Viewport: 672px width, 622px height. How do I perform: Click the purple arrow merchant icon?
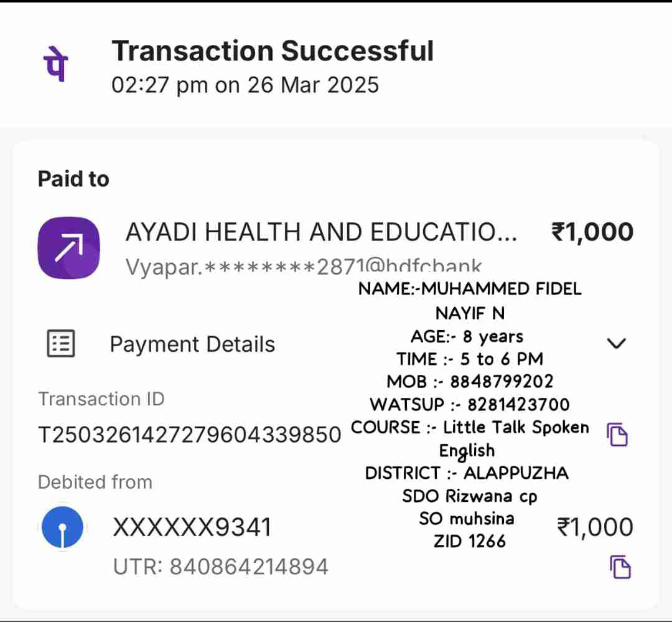pos(68,248)
